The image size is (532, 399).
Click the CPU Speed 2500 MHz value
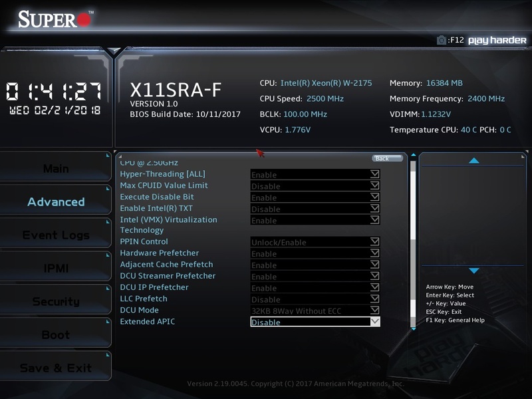(325, 98)
